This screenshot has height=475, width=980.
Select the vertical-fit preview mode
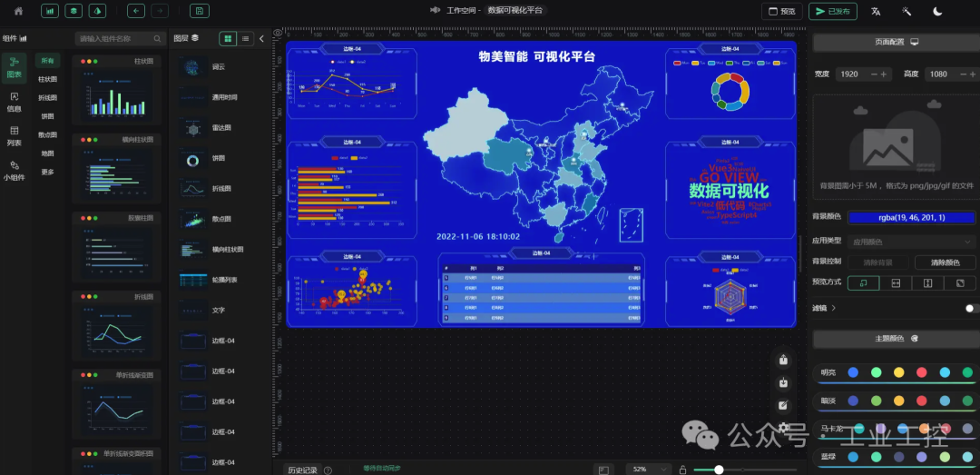tap(928, 283)
